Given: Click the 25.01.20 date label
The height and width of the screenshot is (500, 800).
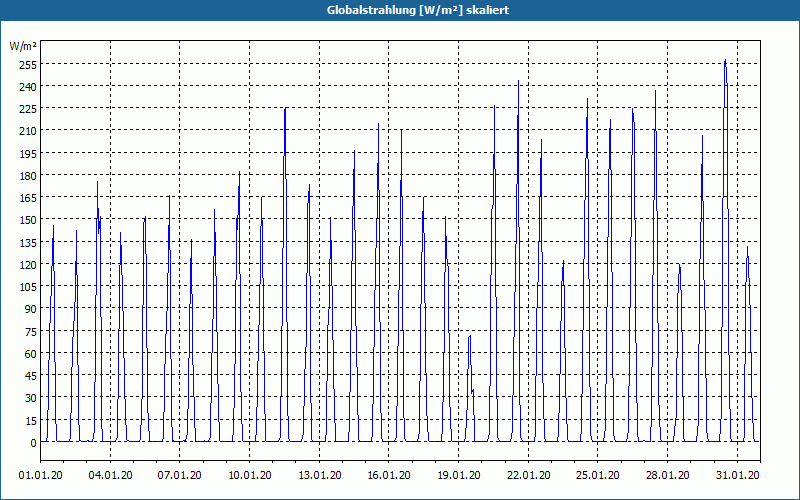Looking at the screenshot, I should 598,475.
